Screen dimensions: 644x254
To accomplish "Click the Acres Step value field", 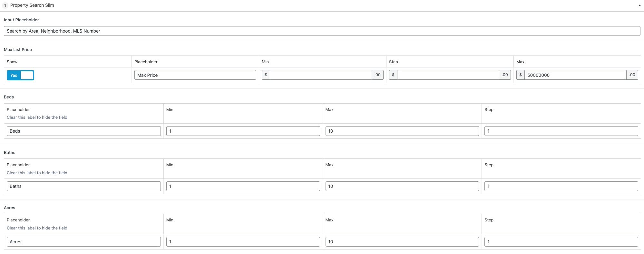I will (x=561, y=242).
